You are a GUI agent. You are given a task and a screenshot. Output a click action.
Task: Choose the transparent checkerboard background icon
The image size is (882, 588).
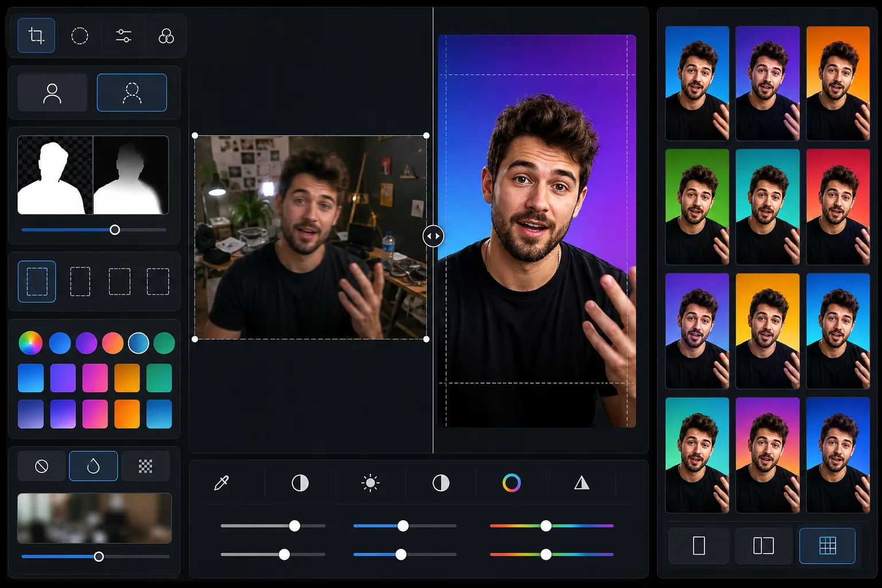tap(145, 466)
